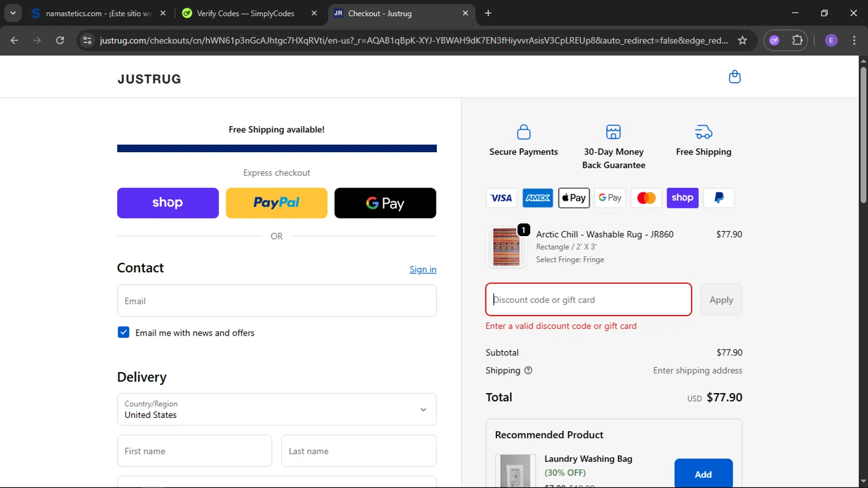This screenshot has width=868, height=488.
Task: Toggle Email me with news and offers
Action: click(123, 332)
